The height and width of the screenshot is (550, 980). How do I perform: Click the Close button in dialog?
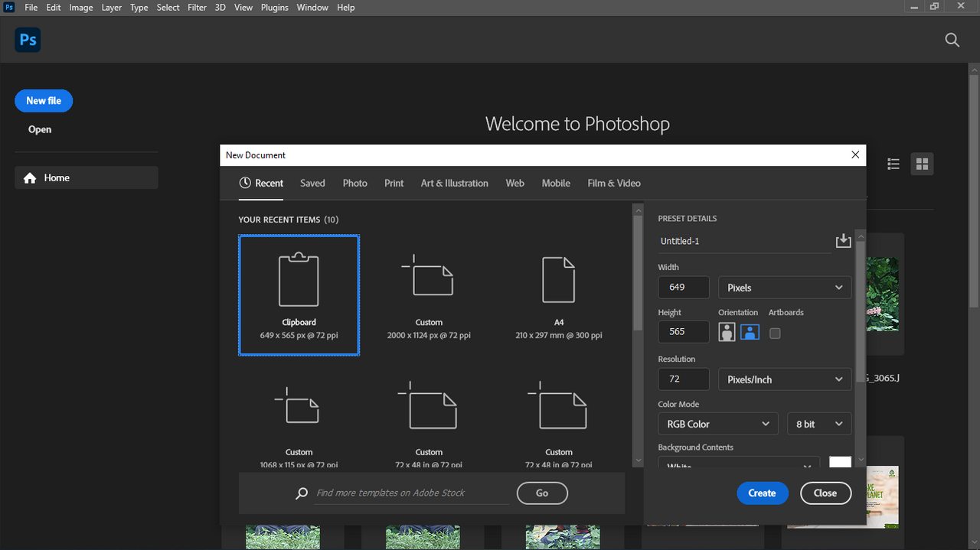pos(825,493)
